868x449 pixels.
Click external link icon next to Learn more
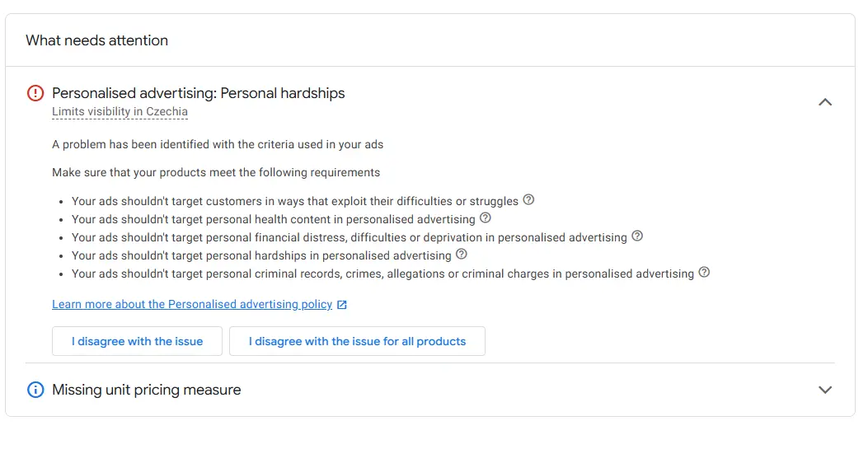click(342, 305)
